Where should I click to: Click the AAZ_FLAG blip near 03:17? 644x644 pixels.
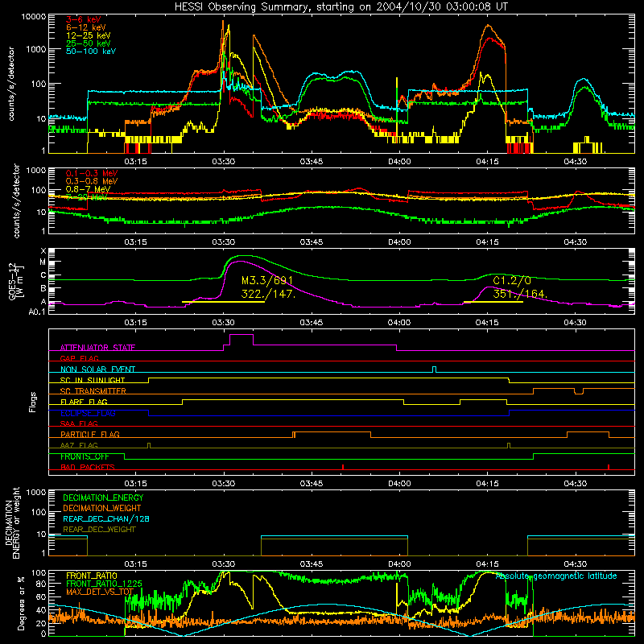point(149,445)
